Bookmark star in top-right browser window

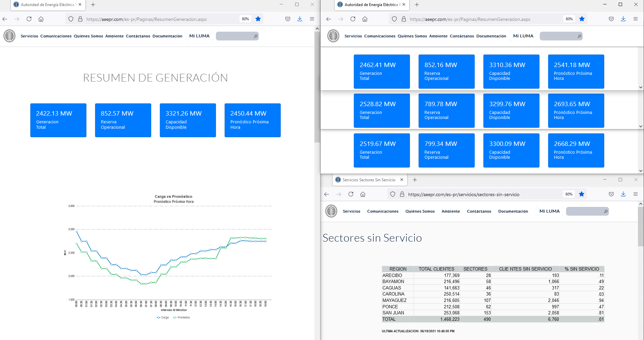point(582,19)
